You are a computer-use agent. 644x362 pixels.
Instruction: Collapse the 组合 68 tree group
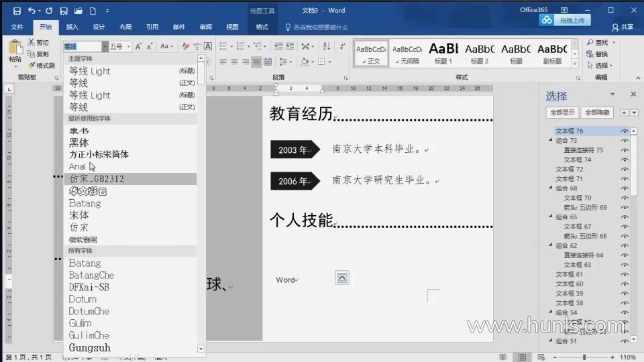click(551, 189)
